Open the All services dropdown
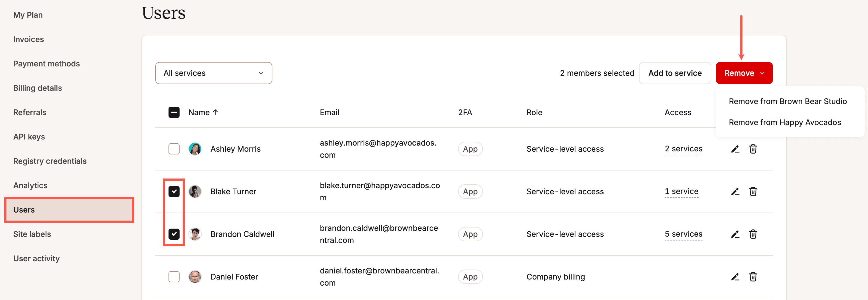The image size is (868, 300). tap(214, 73)
